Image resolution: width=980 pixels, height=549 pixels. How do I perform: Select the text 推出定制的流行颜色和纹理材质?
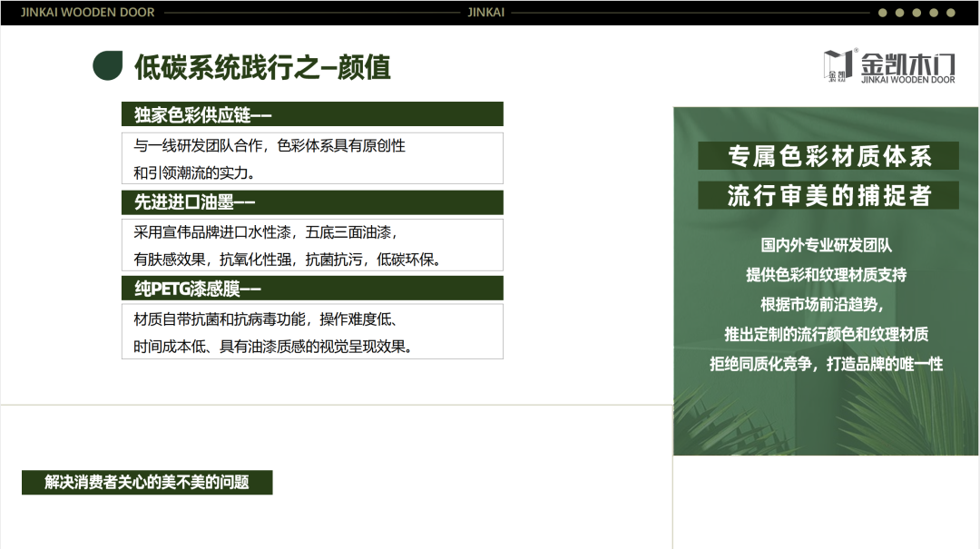coord(827,335)
